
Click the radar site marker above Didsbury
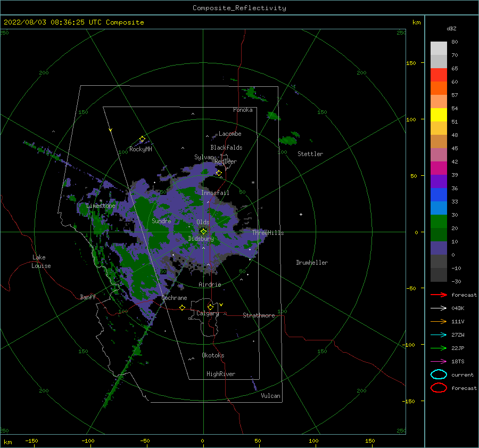tap(203, 232)
